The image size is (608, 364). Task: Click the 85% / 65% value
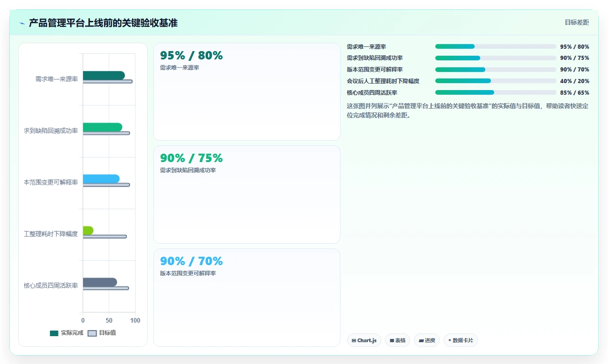[x=575, y=93]
